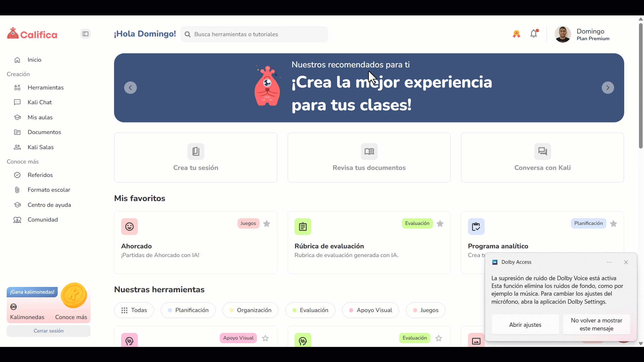The width and height of the screenshot is (644, 362).
Task: Toggle the star on Programa analítico card
Action: point(613,224)
